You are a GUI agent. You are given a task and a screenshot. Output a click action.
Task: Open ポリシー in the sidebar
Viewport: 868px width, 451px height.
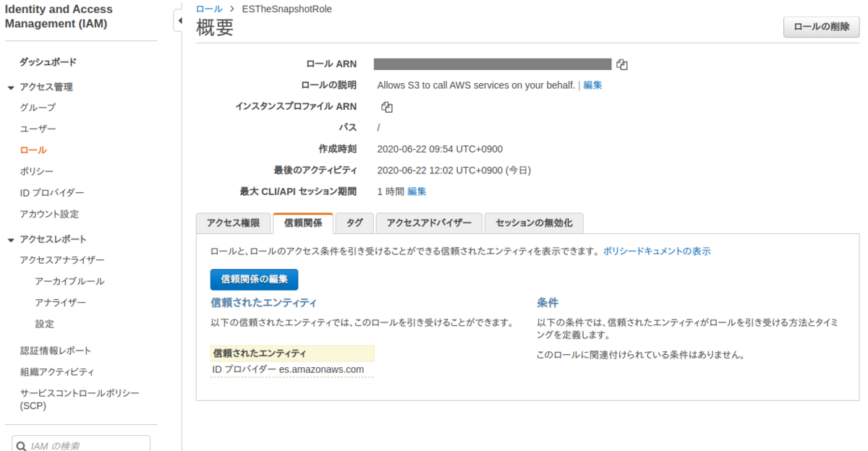click(x=37, y=171)
